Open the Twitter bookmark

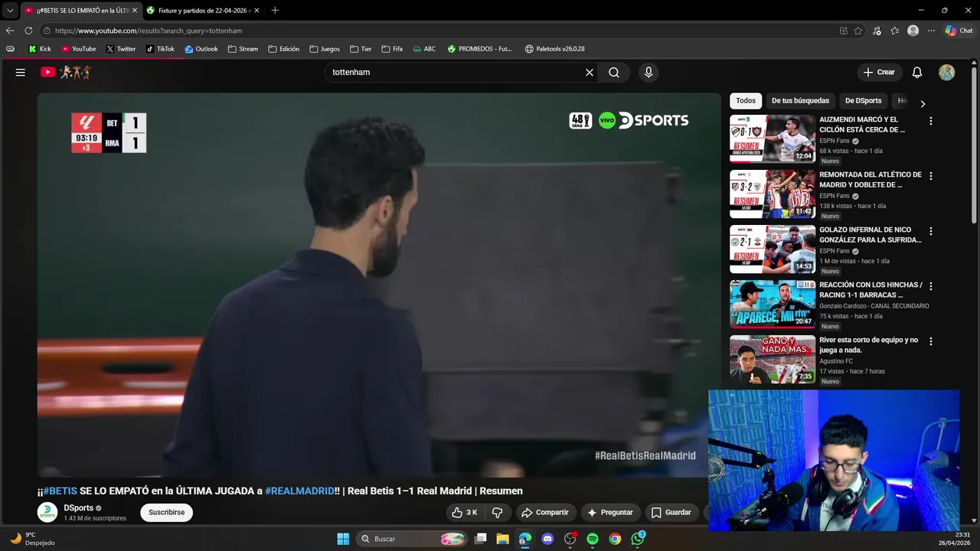(121, 49)
